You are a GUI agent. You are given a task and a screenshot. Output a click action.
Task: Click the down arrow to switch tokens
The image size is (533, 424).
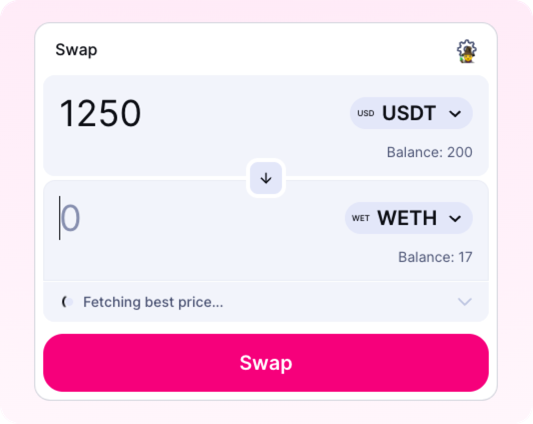[x=266, y=178]
